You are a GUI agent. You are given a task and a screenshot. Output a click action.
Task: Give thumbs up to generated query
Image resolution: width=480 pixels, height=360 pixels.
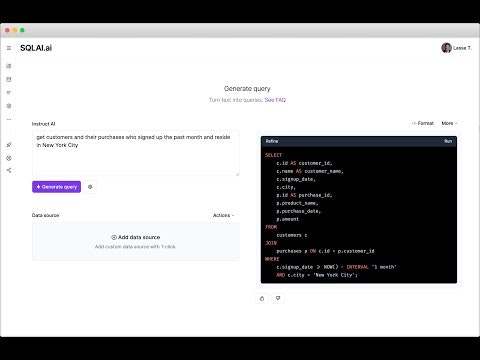262,298
